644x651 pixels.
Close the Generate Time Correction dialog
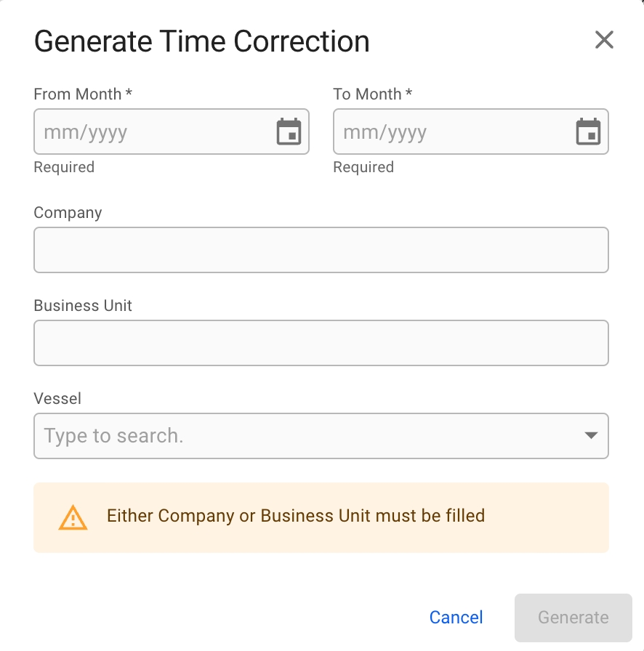[604, 40]
